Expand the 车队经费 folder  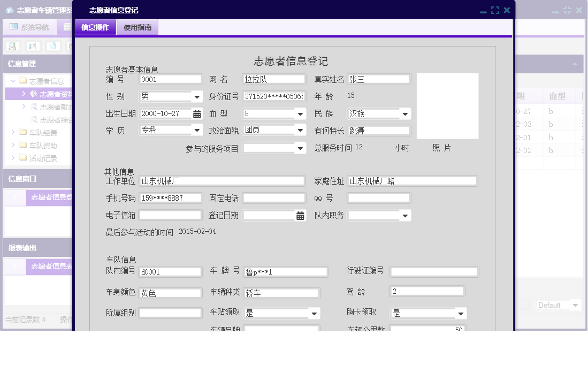13,132
